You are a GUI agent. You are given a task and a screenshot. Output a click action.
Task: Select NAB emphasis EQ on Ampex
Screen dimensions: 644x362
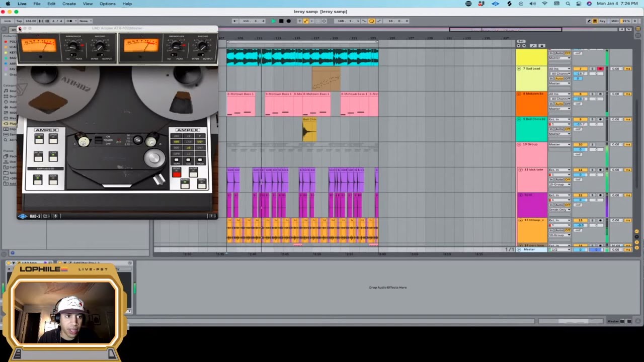coord(38,179)
